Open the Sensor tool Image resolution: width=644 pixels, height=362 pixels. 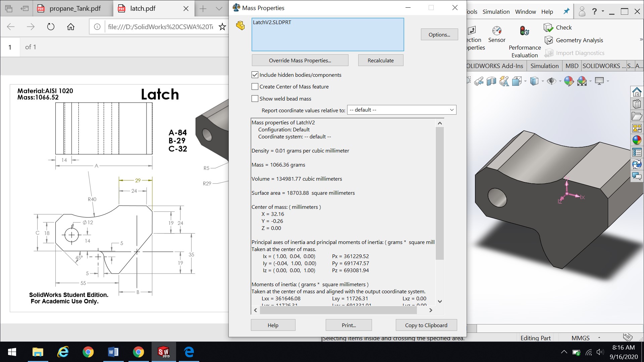(x=497, y=34)
